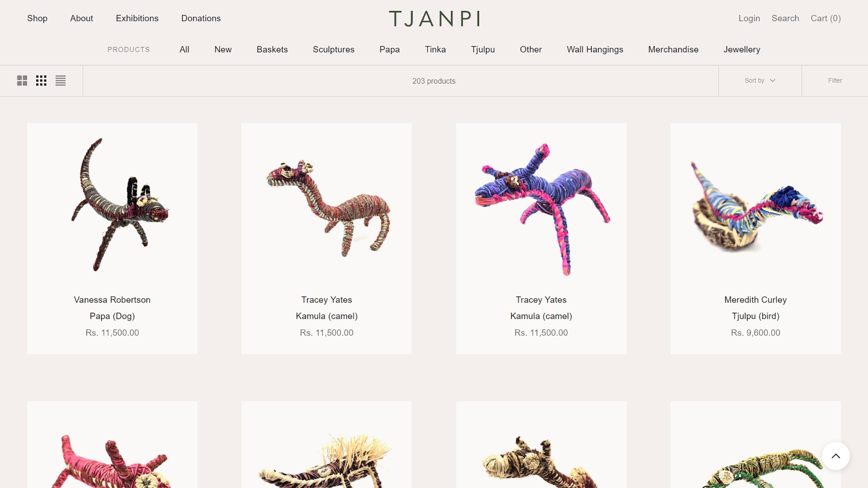Select the Baskets category tab

pyautogui.click(x=272, y=50)
